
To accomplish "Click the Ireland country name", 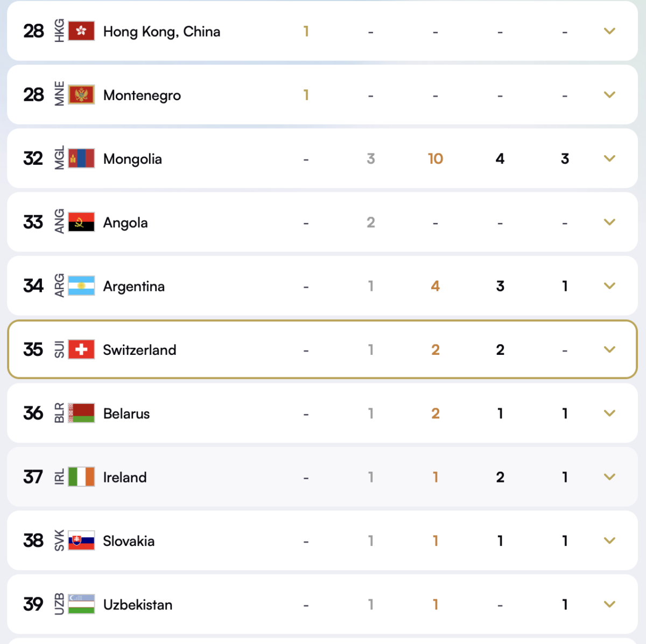I will click(125, 477).
